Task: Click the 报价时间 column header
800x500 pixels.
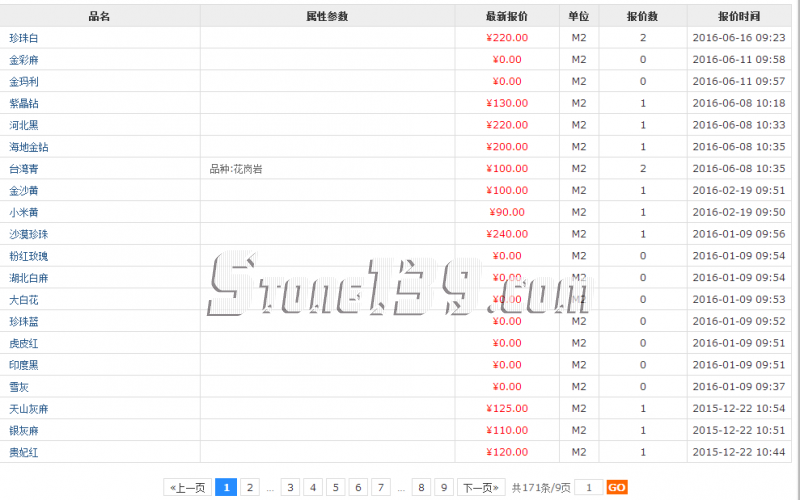Action: pyautogui.click(x=738, y=16)
